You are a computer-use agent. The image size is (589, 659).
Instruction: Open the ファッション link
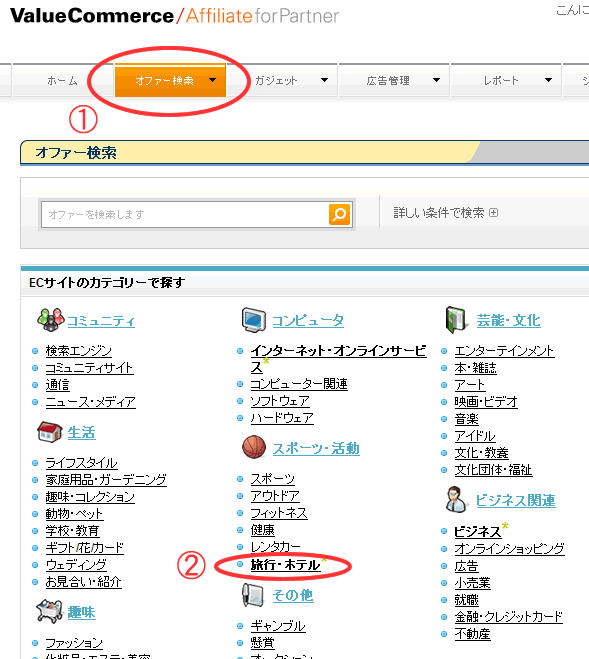point(74,643)
